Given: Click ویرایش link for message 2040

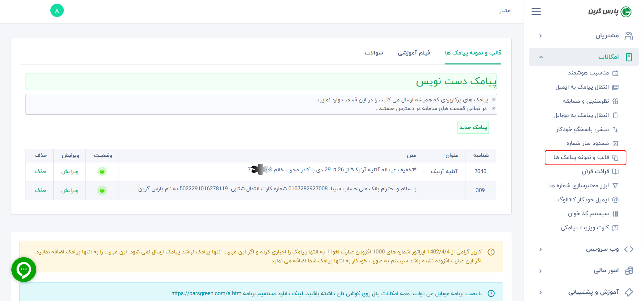Looking at the screenshot, I should (70, 171).
